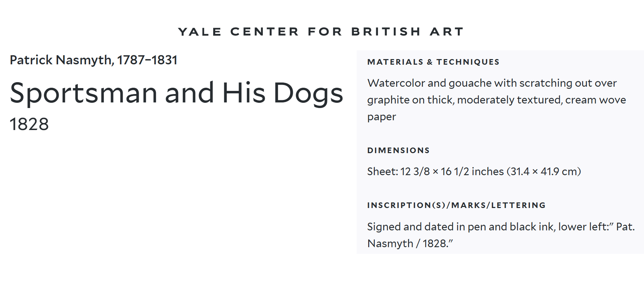This screenshot has width=644, height=301.
Task: Click the signed and dated inscription text
Action: 501,235
